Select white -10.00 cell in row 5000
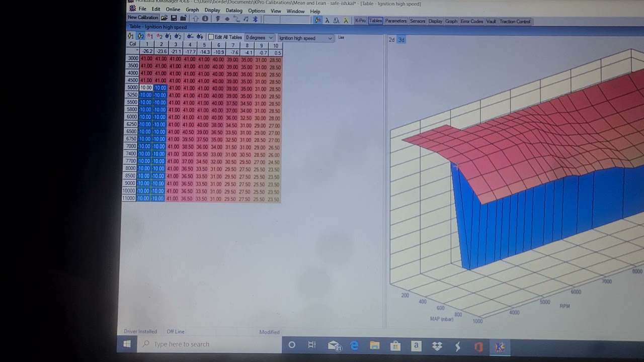Image resolution: width=644 pixels, height=362 pixels. tap(145, 87)
